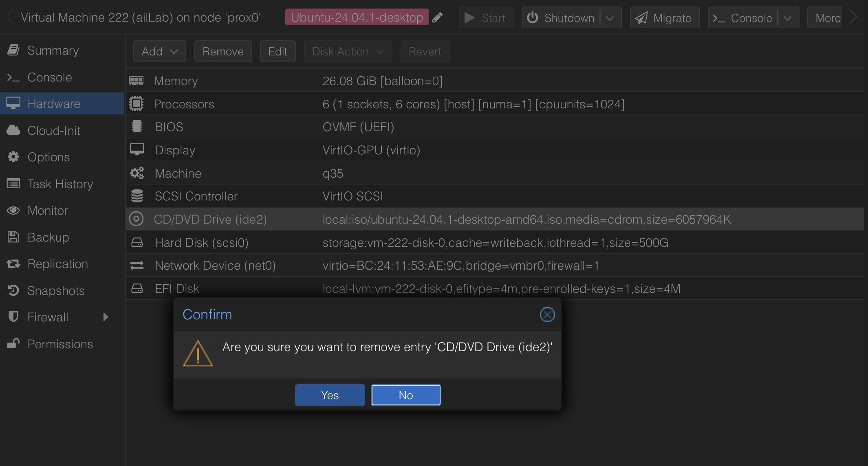Cancel removal by clicking No
This screenshot has height=466, width=868.
pyautogui.click(x=405, y=395)
